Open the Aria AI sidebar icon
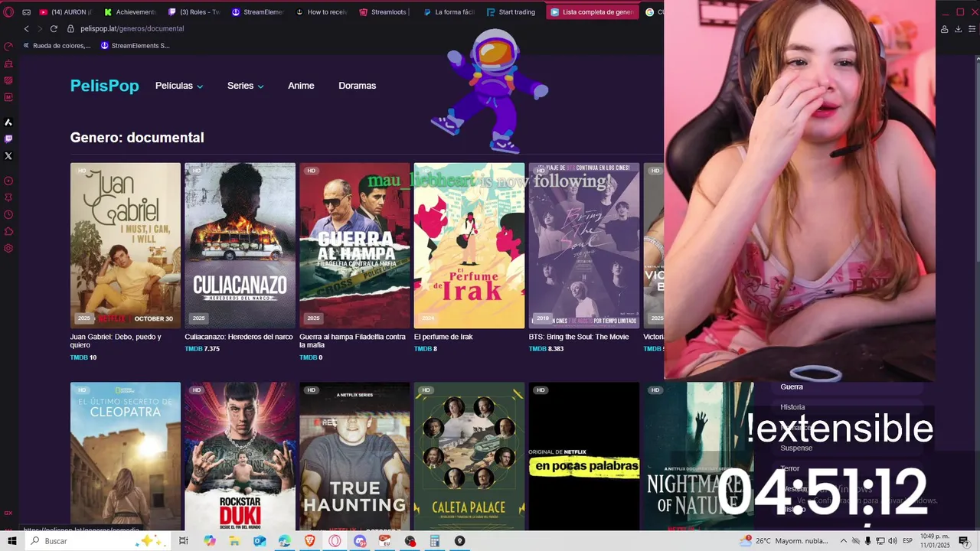980x551 pixels. (8, 122)
